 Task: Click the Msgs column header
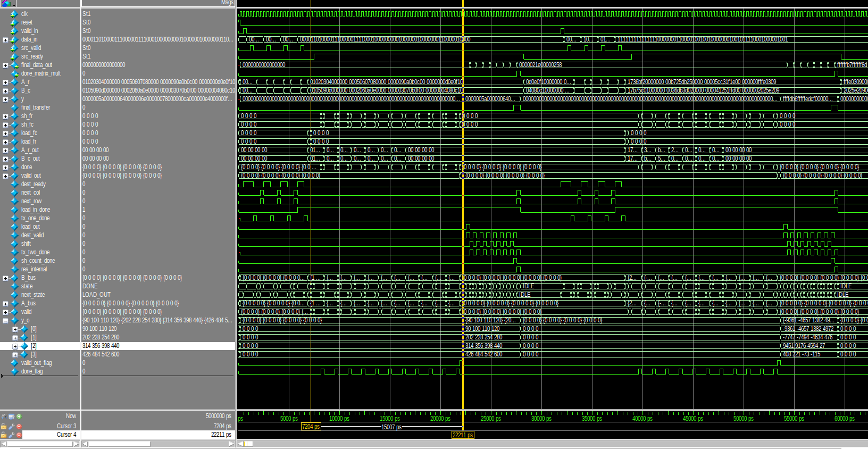coord(227,3)
